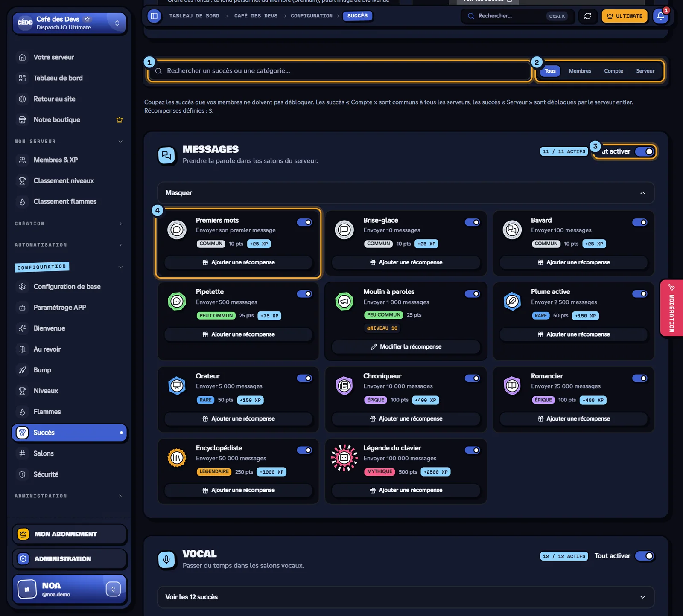Click the sidebar panel toggle icon
Image resolution: width=683 pixels, height=616 pixels.
point(154,16)
